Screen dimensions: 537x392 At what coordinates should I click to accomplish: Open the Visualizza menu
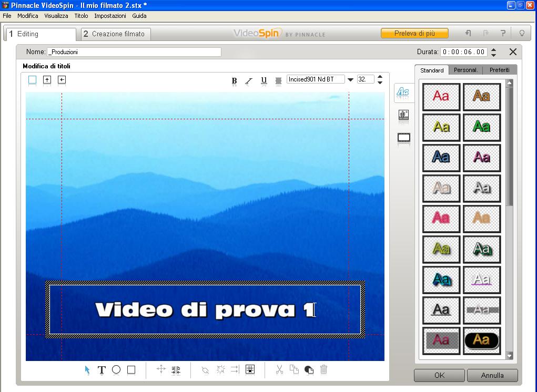(x=56, y=16)
